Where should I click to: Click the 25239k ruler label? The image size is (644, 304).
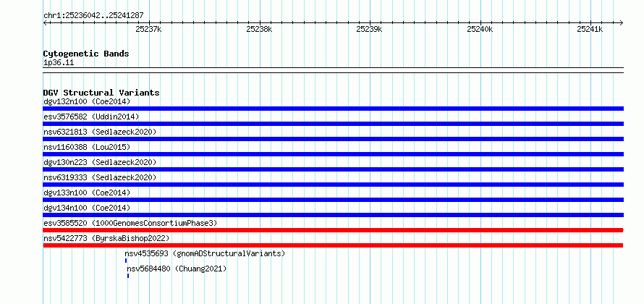coord(369,29)
